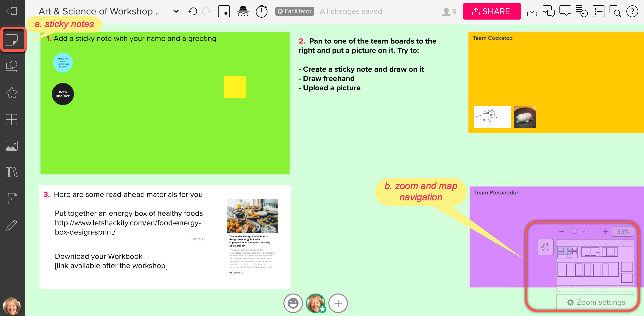Open the star icons tool in sidebar
Viewport: 644px width, 316px height.
(12, 93)
